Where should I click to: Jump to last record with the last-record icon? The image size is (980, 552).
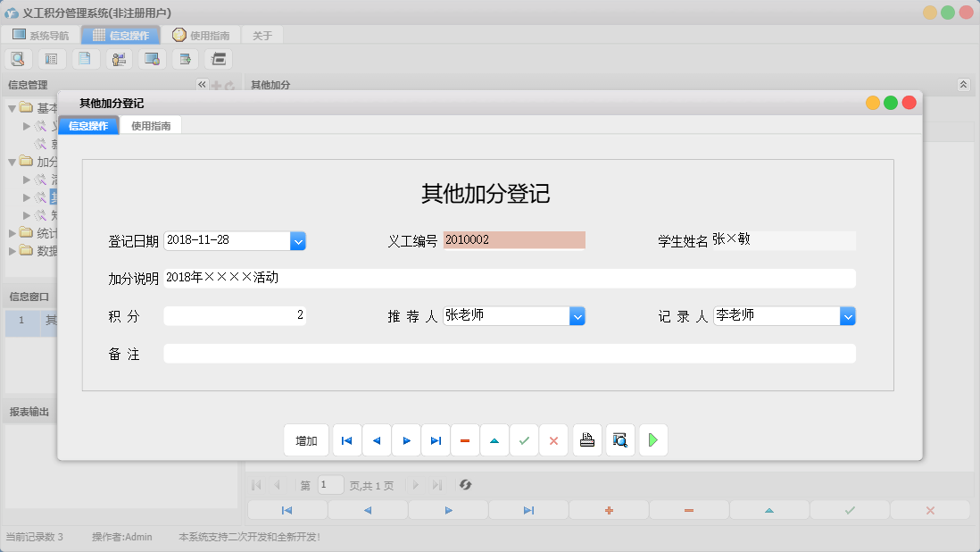436,439
